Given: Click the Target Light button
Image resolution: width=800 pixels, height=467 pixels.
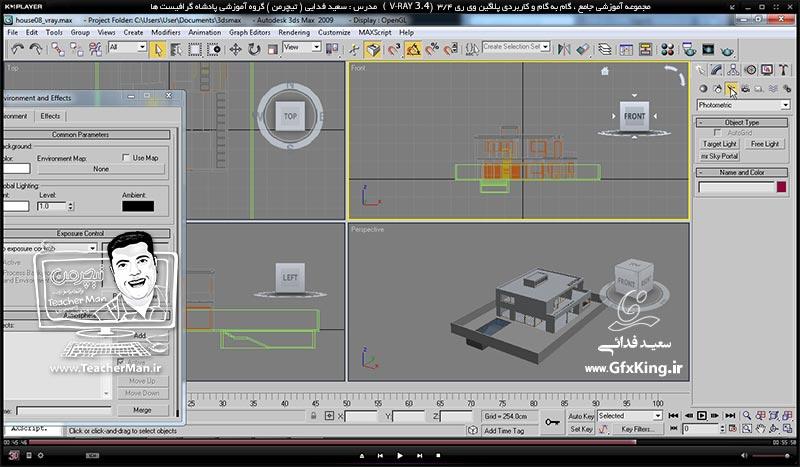Looking at the screenshot, I should coord(719,144).
